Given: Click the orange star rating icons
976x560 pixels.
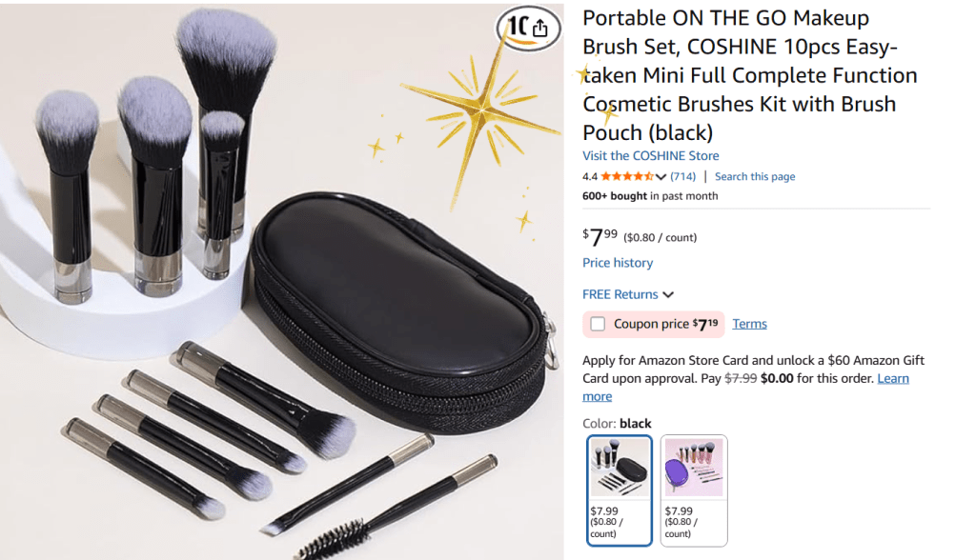Looking at the screenshot, I should [627, 177].
